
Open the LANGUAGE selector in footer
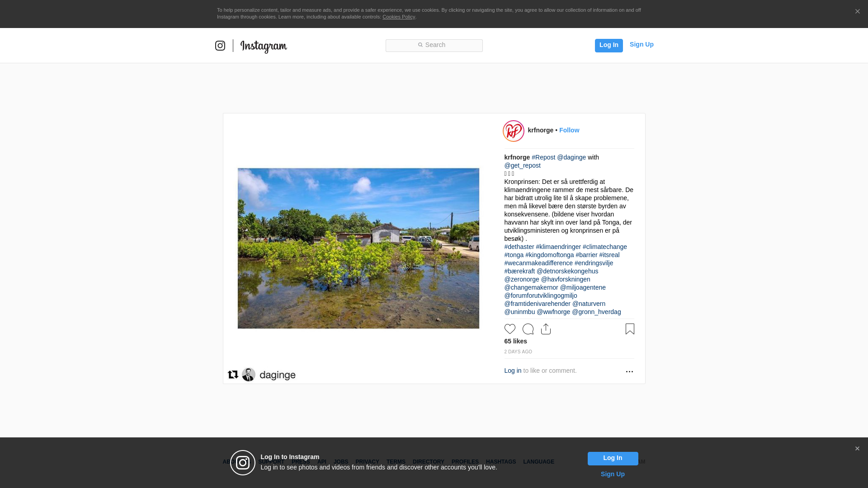point(538,462)
